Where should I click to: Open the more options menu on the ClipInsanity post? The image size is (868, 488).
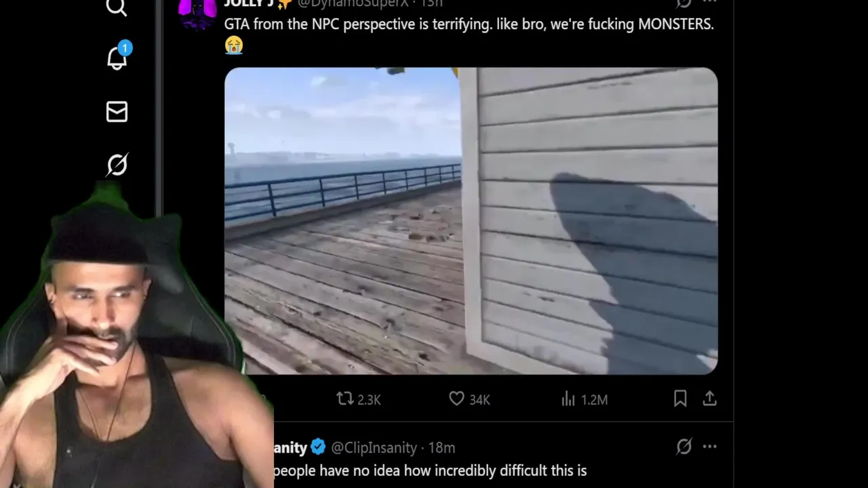709,446
